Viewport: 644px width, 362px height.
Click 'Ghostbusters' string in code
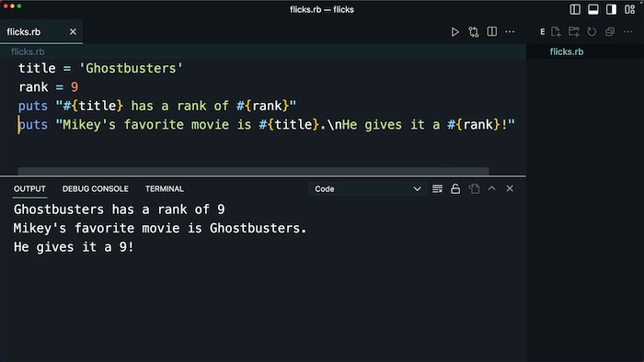coord(131,68)
